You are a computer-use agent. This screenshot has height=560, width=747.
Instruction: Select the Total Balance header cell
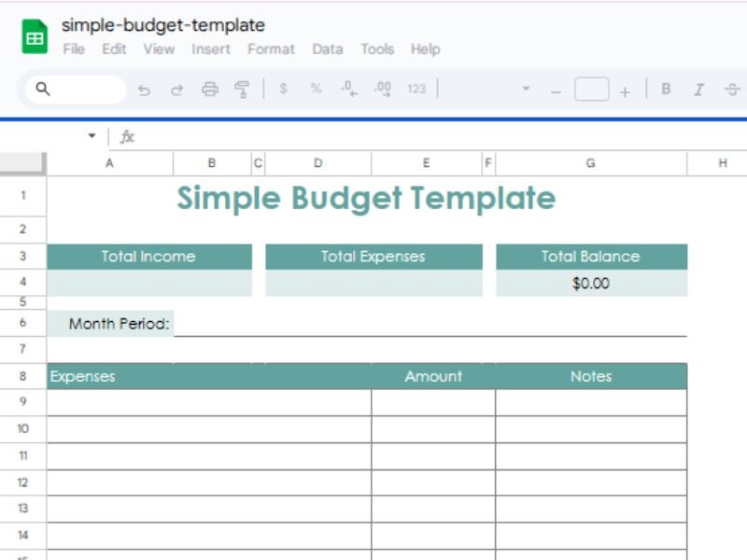coord(591,257)
